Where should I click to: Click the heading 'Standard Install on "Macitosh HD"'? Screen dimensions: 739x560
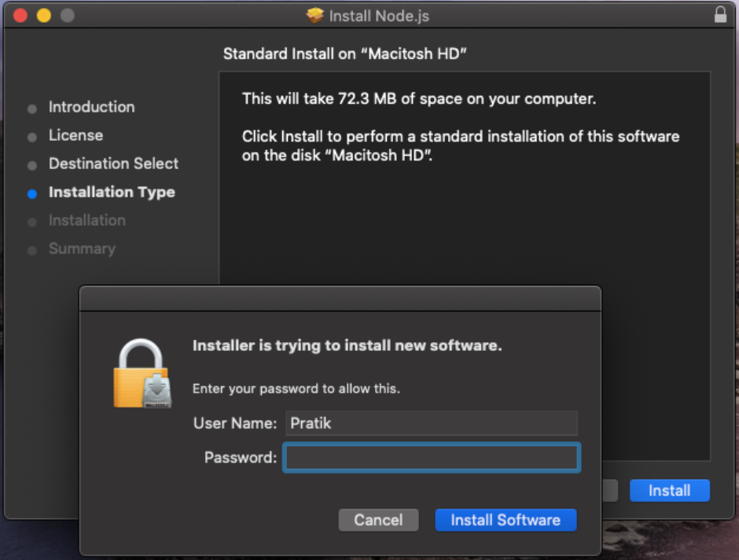(344, 53)
